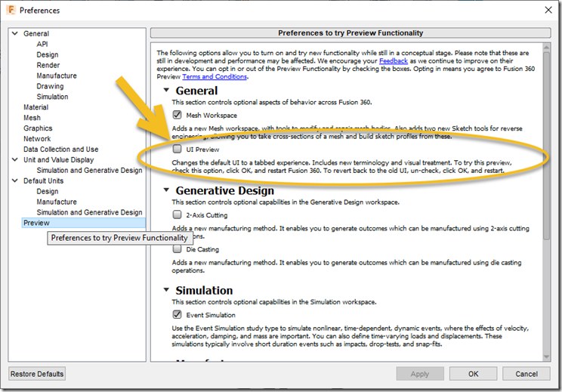This screenshot has width=562, height=392.
Task: Click the preview panel scrollbar thumb
Action: [x=546, y=145]
